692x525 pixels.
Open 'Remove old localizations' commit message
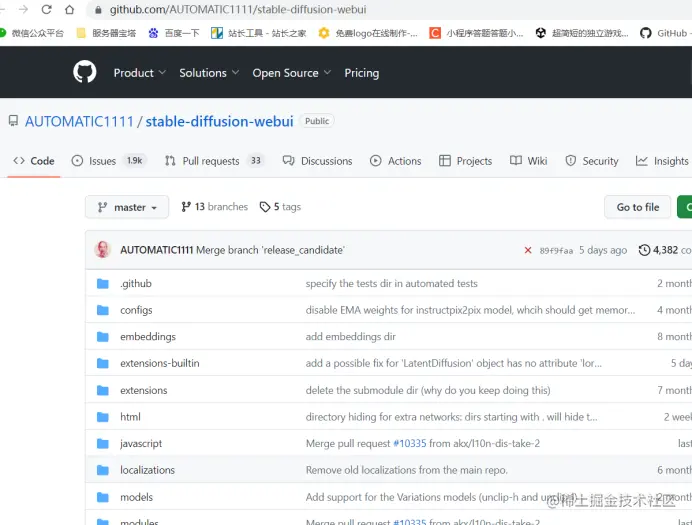[x=406, y=470]
